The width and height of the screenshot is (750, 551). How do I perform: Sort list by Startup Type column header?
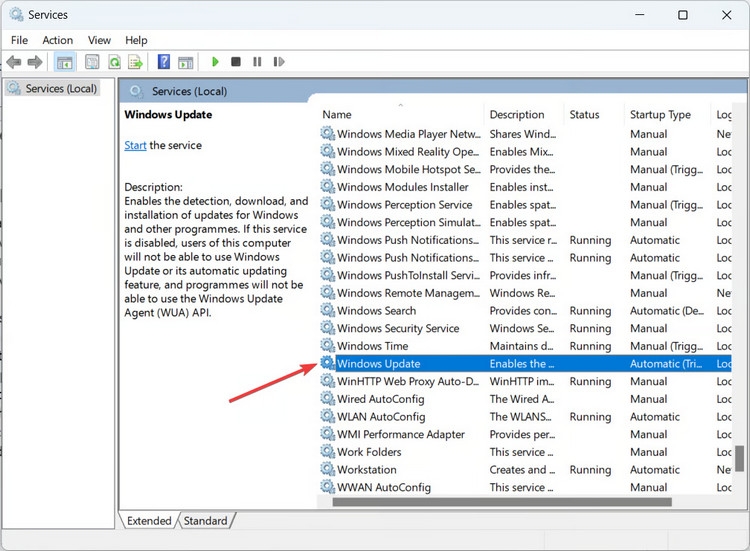coord(660,115)
